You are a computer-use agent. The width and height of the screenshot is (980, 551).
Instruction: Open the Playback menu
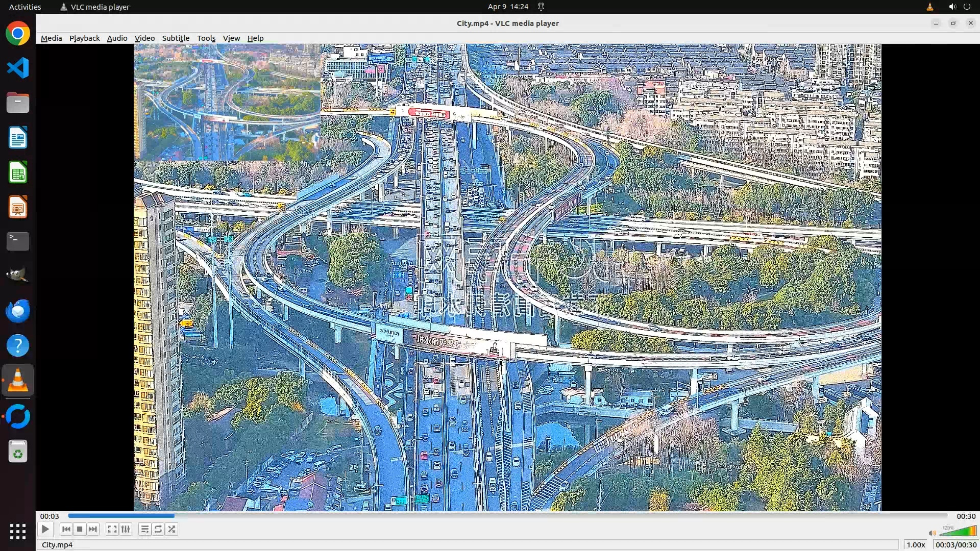pyautogui.click(x=84, y=38)
